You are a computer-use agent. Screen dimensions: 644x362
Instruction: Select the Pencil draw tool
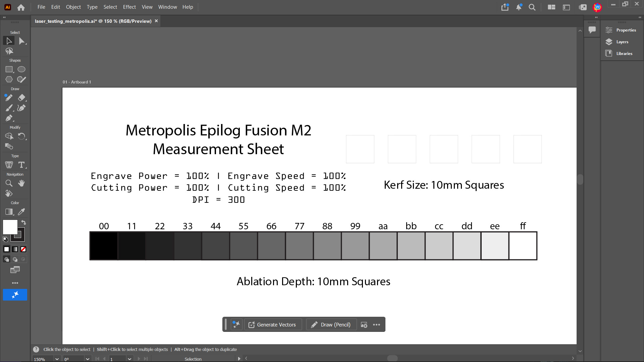[9, 98]
